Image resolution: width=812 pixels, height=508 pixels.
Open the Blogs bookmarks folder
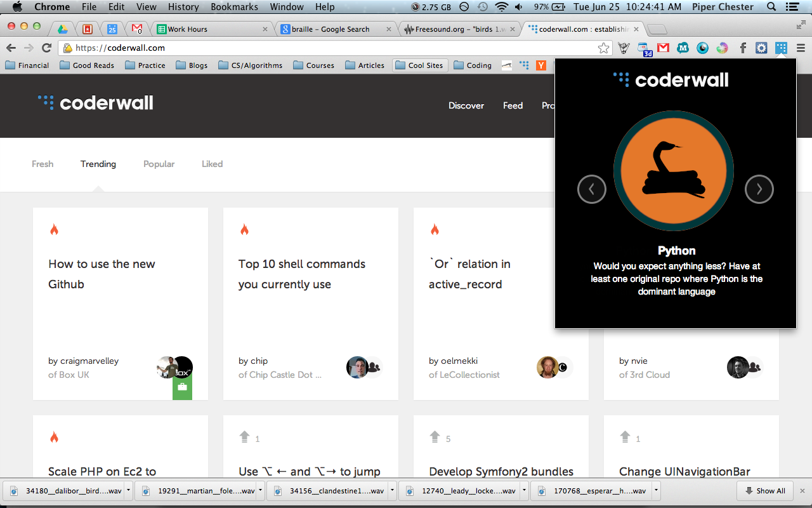pyautogui.click(x=192, y=65)
